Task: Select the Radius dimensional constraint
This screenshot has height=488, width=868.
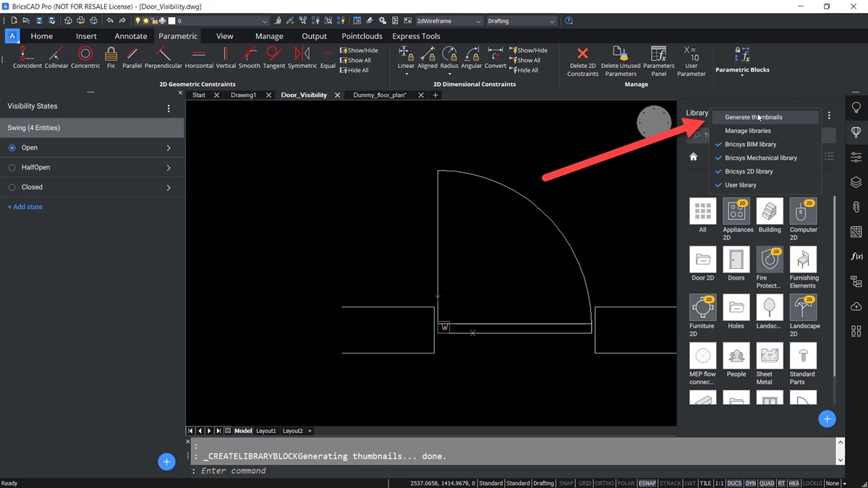Action: point(449,58)
